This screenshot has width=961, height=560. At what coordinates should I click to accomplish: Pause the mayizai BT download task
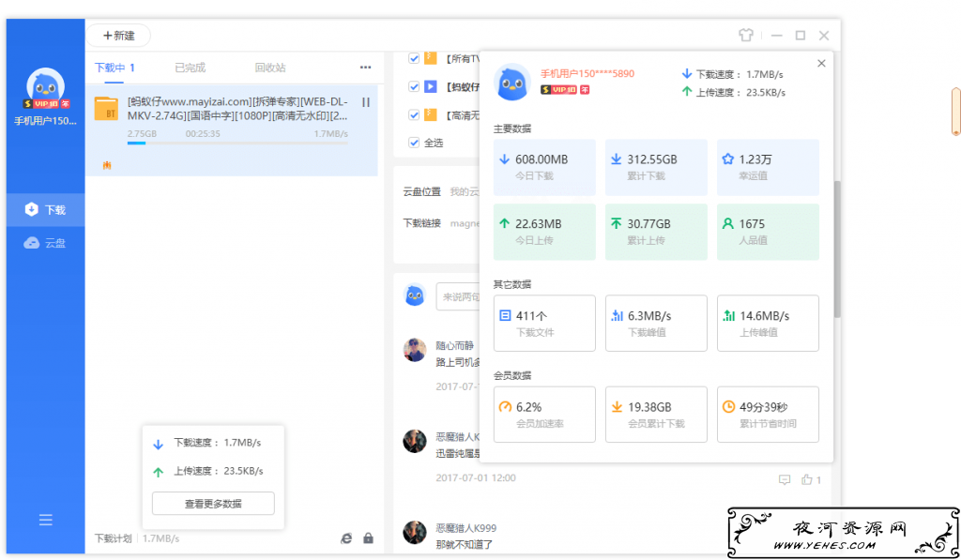pyautogui.click(x=366, y=102)
